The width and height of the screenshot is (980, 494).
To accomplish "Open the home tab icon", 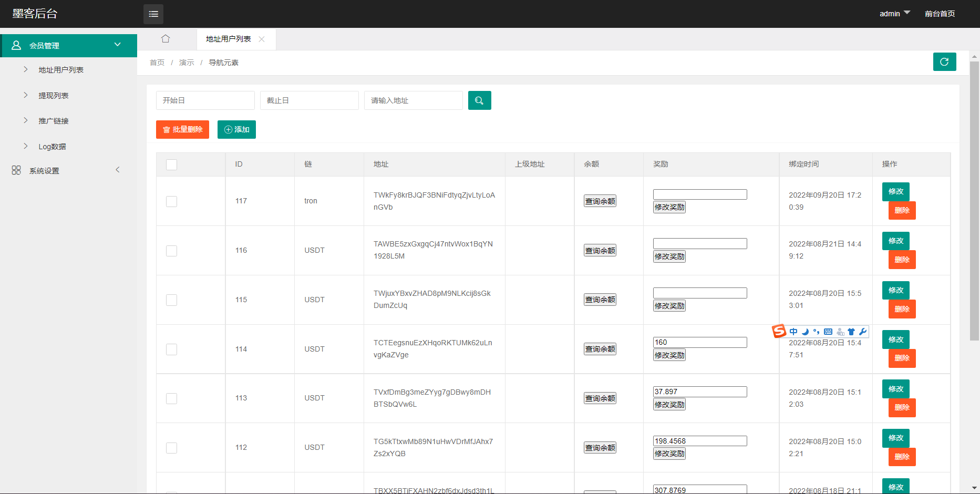I will tap(166, 39).
